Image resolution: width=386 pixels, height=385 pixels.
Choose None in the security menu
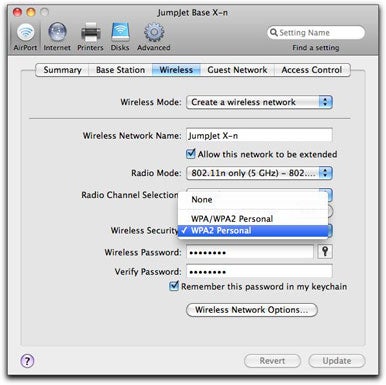[253, 200]
